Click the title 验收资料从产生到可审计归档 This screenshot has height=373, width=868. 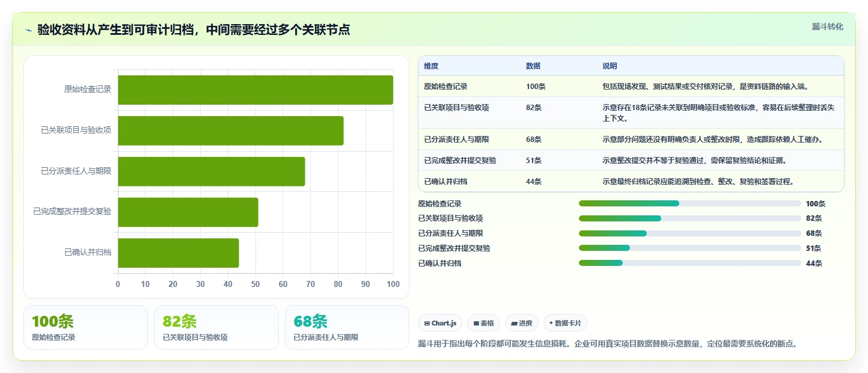(194, 29)
